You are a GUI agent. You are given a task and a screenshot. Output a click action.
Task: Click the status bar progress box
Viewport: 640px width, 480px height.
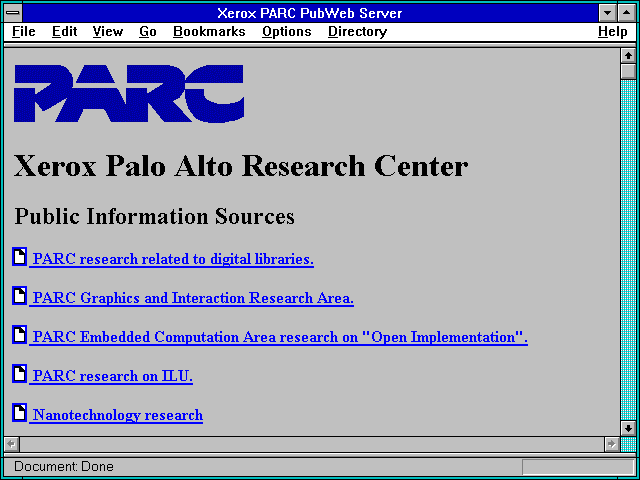[x=578, y=467]
